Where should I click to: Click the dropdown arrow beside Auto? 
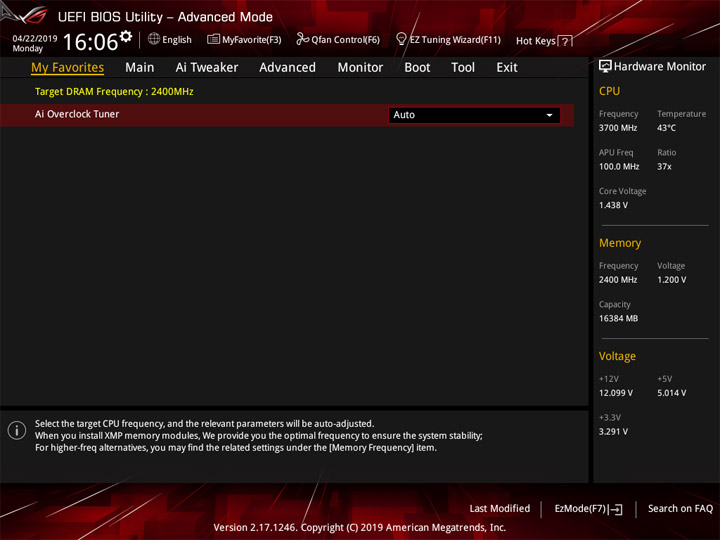pos(549,115)
